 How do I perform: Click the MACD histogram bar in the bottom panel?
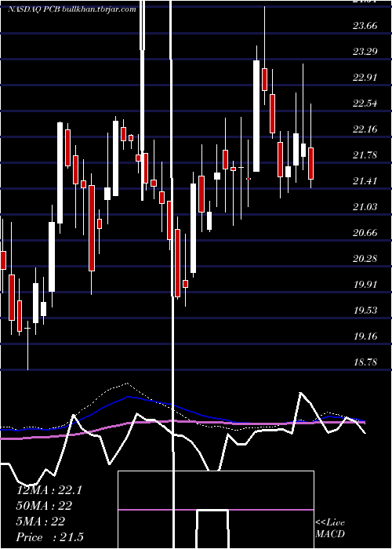click(x=212, y=529)
